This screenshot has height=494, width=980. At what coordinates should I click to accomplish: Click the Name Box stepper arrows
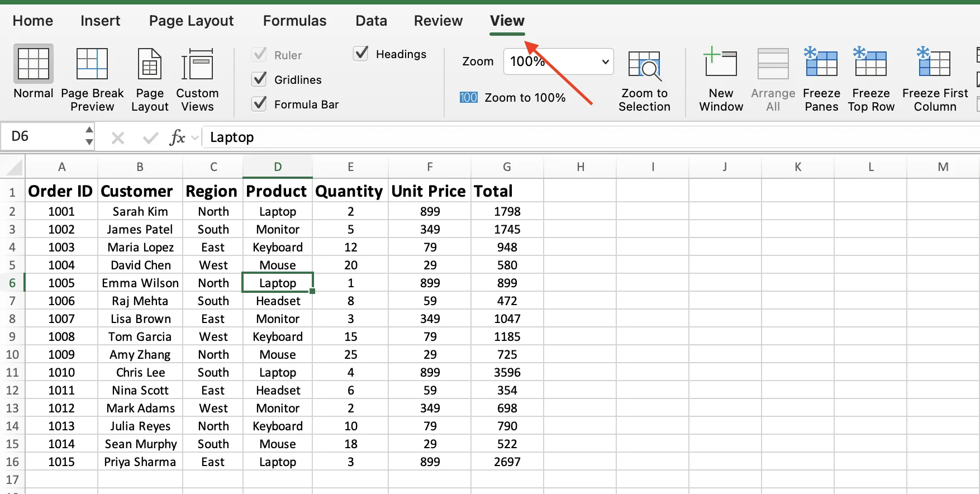pyautogui.click(x=89, y=136)
